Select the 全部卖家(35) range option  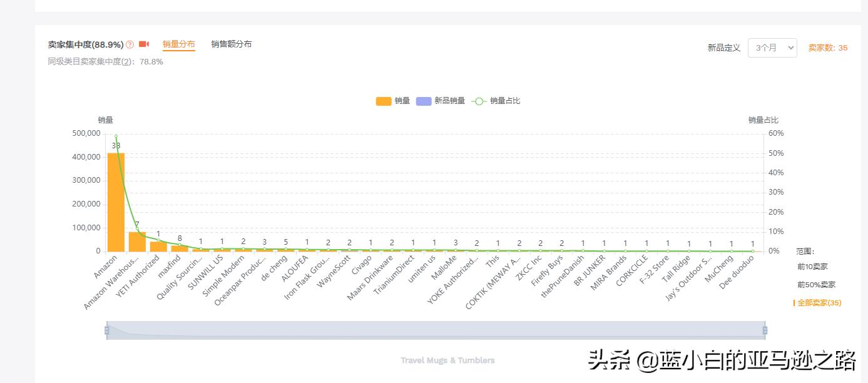pyautogui.click(x=819, y=303)
